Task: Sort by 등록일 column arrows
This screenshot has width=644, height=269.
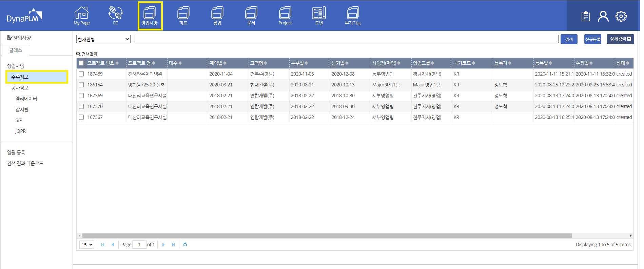Action: (x=550, y=63)
